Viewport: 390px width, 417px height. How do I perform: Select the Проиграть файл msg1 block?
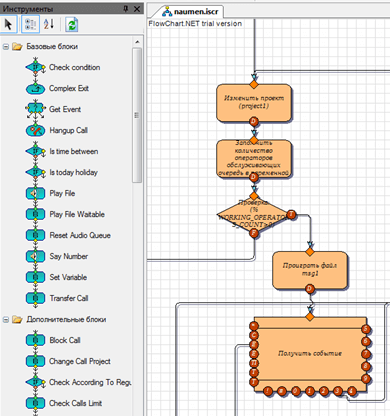(310, 270)
